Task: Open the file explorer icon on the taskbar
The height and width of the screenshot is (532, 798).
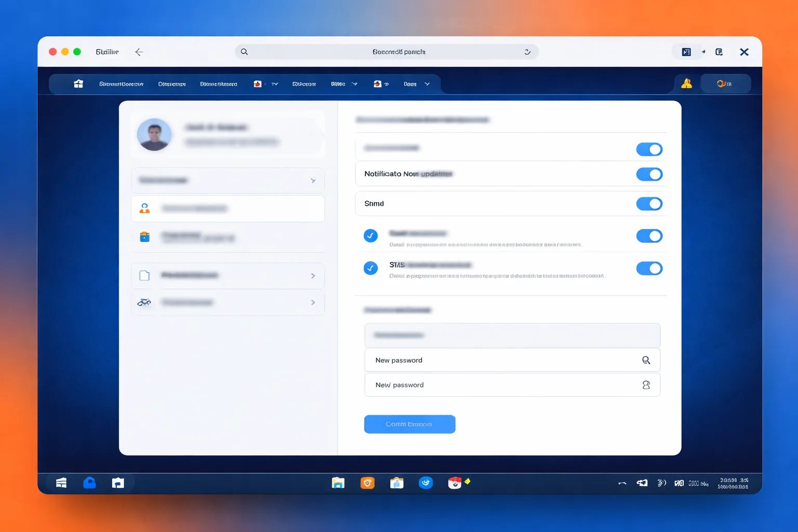Action: (338, 483)
